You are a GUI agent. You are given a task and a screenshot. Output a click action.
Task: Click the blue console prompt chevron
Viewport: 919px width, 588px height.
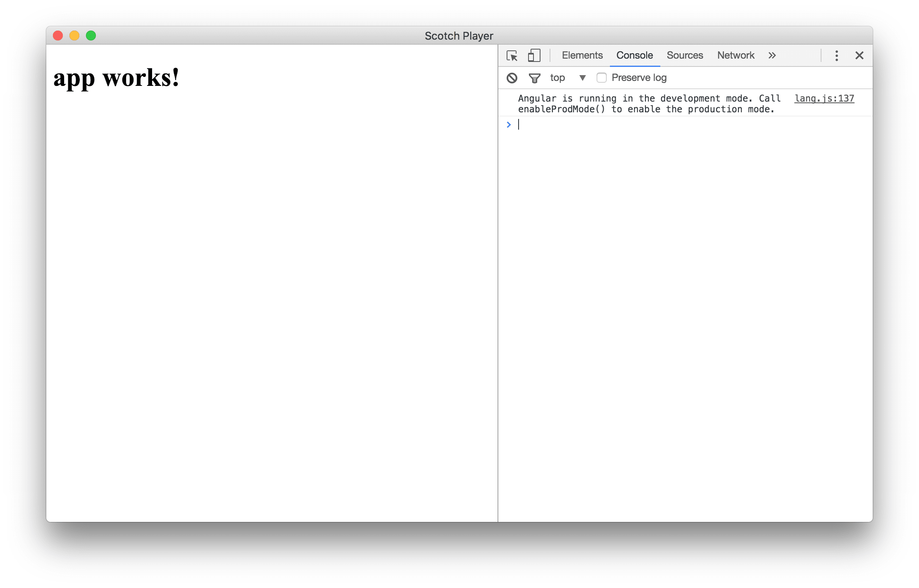tap(509, 125)
